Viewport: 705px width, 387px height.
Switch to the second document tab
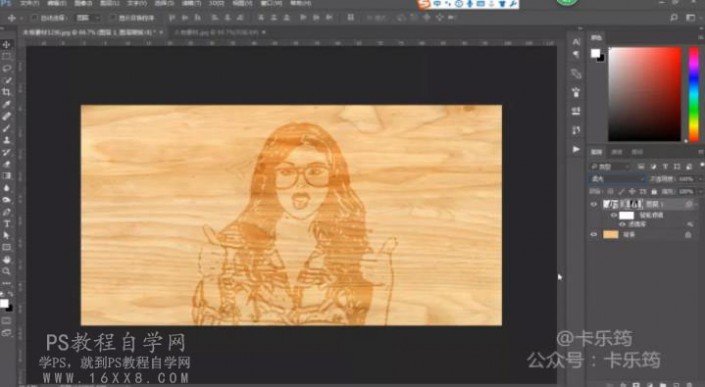pyautogui.click(x=216, y=32)
